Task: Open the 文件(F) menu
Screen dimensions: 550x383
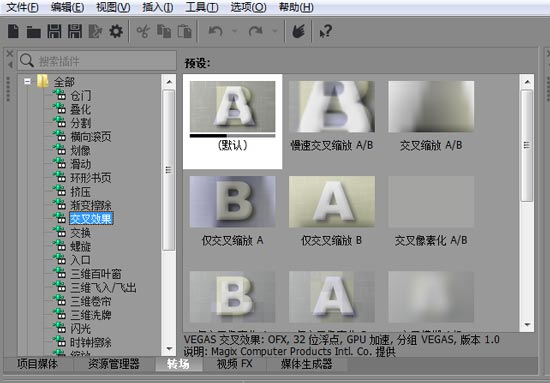Action: coord(22,7)
